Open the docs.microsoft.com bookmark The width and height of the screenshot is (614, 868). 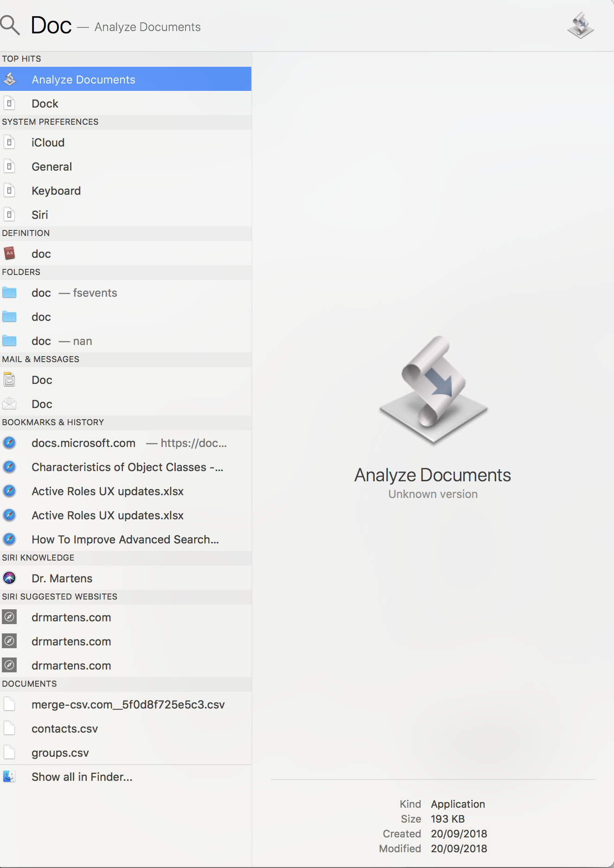pyautogui.click(x=83, y=443)
